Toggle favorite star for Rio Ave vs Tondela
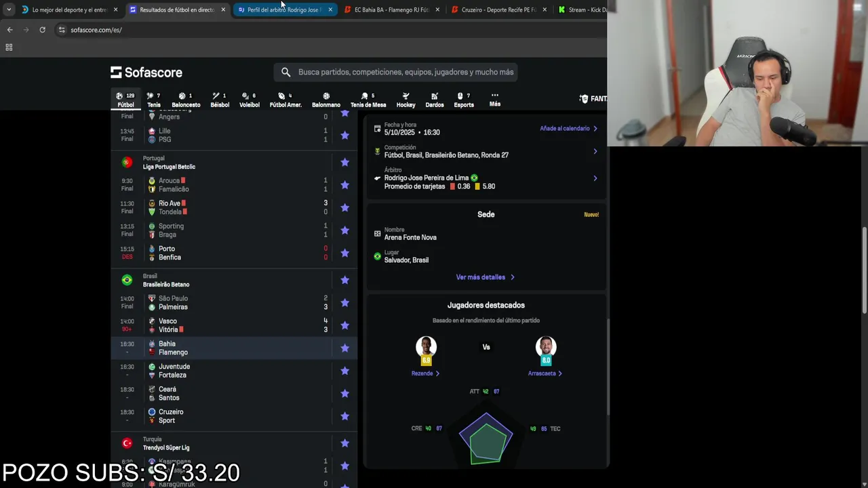868x488 pixels. point(344,207)
